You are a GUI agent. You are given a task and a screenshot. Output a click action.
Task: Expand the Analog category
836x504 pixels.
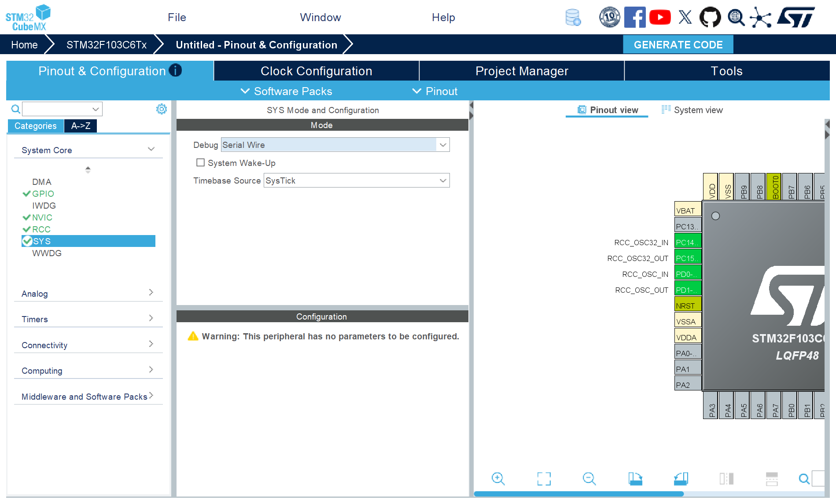(x=88, y=294)
